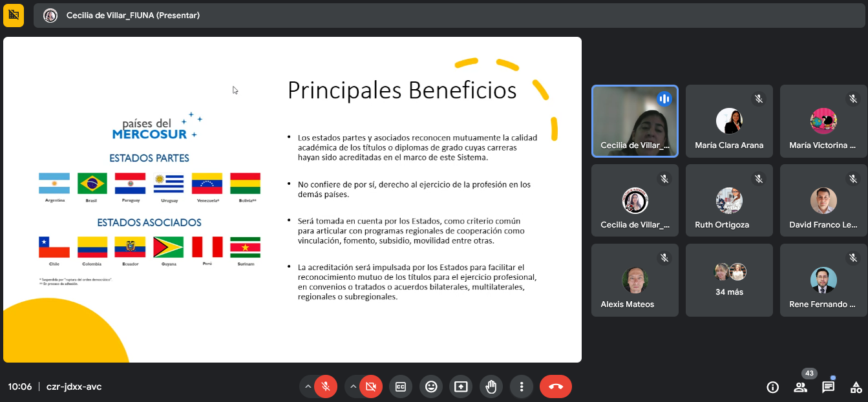Toggle the camera off button
The image size is (868, 402).
371,386
